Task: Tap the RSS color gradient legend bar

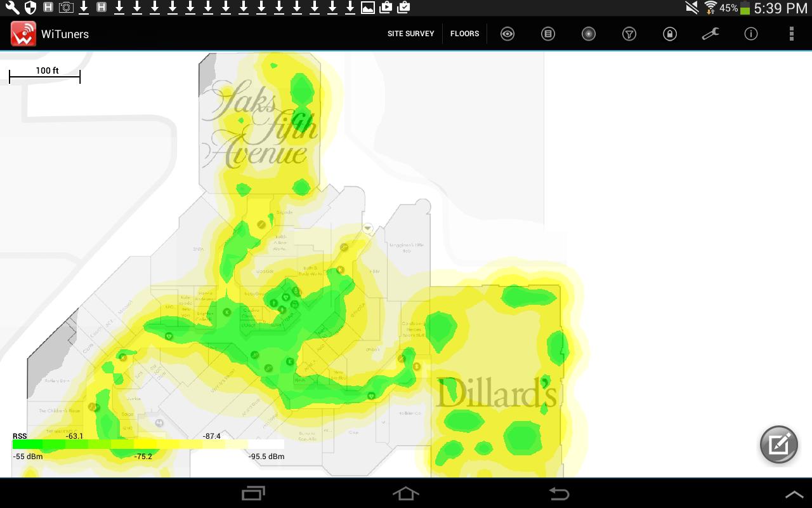Action: [x=148, y=444]
